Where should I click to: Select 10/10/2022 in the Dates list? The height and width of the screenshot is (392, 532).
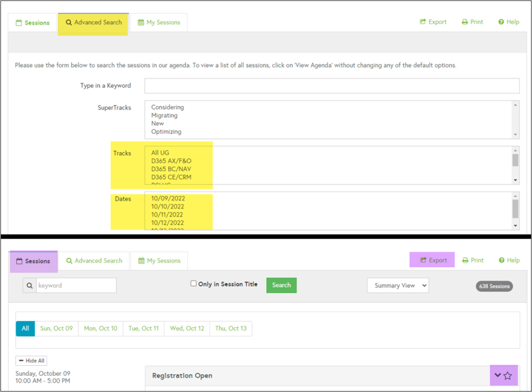point(168,207)
